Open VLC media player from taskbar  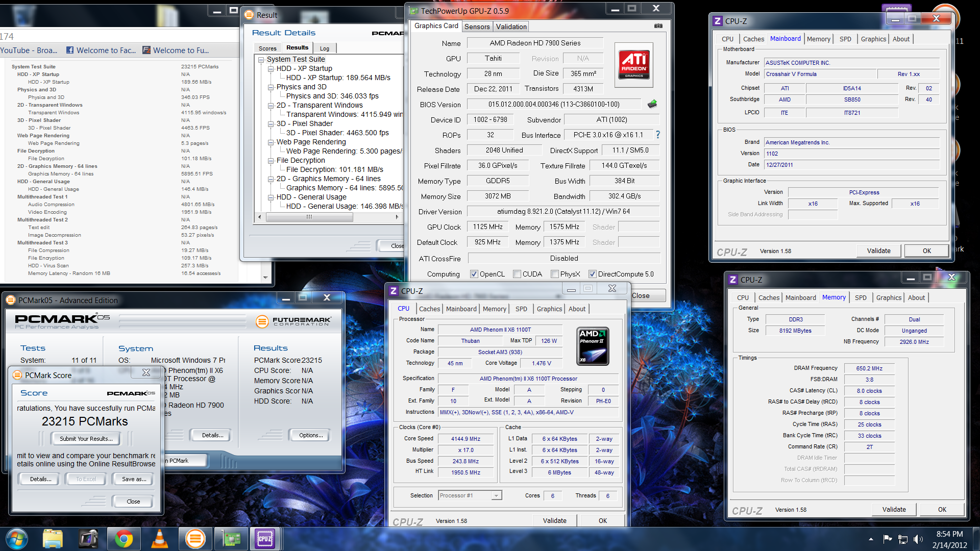coord(159,539)
